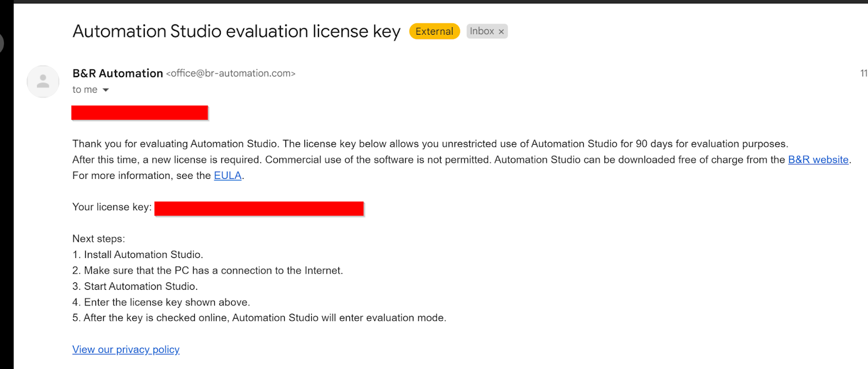Click the yellow External tag
Viewport: 868px width, 369px height.
[x=435, y=31]
